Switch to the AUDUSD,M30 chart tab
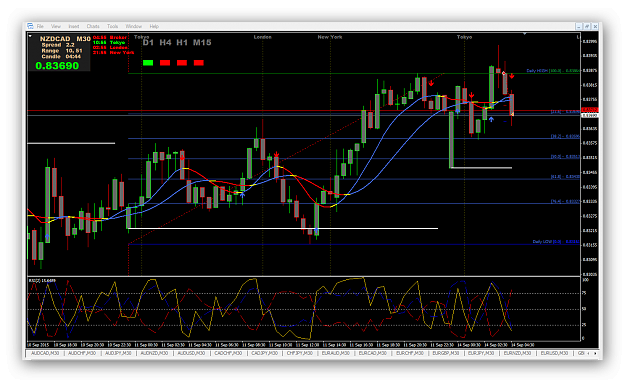Image resolution: width=625 pixels, height=382 pixels. [191, 353]
